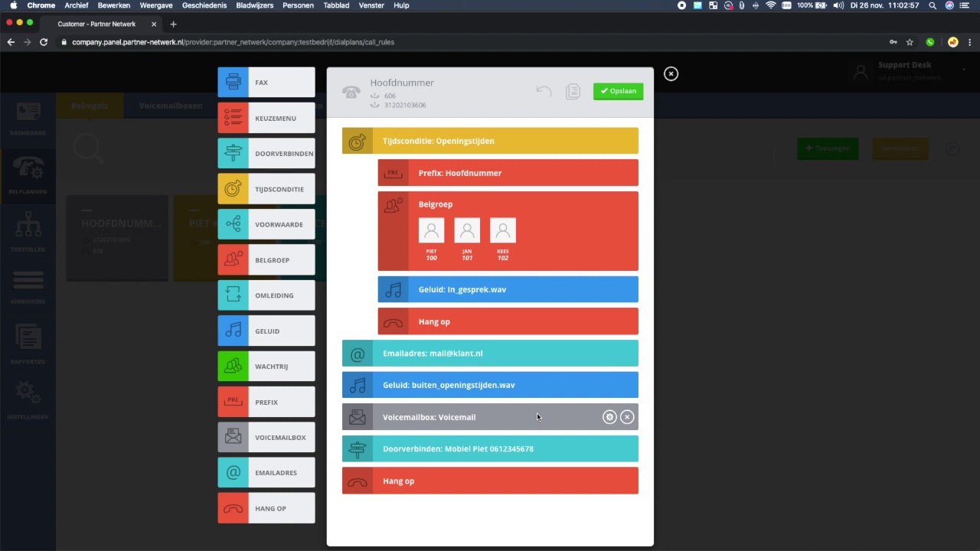
Task: Open the Geschiedenis menu
Action: [204, 5]
